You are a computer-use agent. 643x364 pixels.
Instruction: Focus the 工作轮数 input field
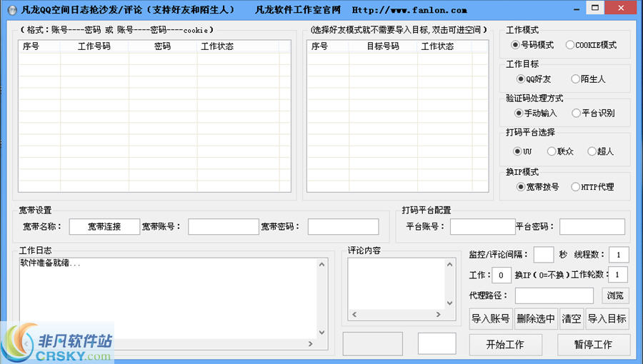tap(617, 275)
